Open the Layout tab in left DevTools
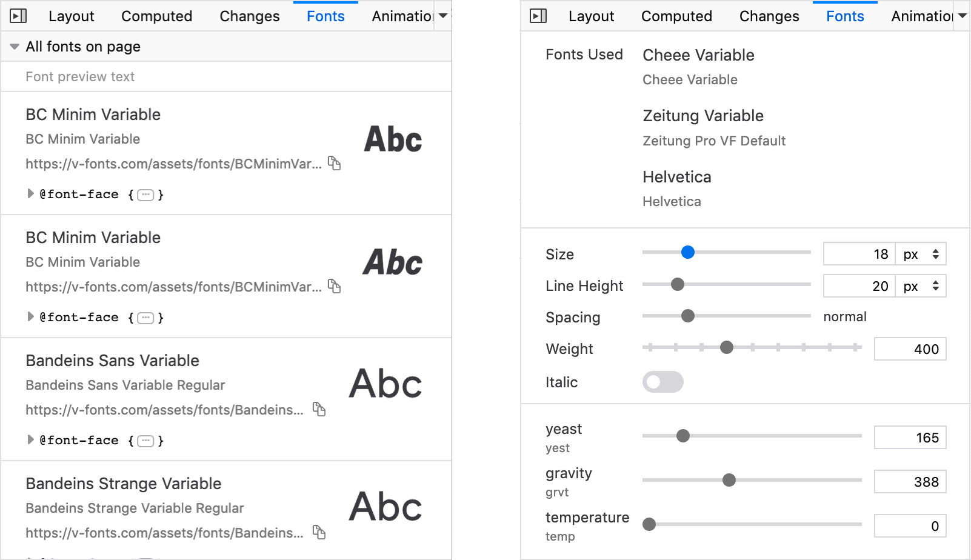This screenshot has width=971, height=560. click(x=71, y=16)
